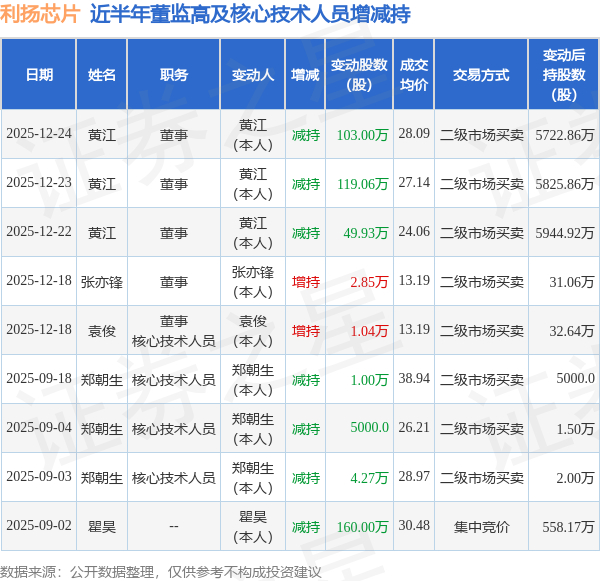Click 张亦锋 in the name column
600x581 pixels.
(x=102, y=282)
